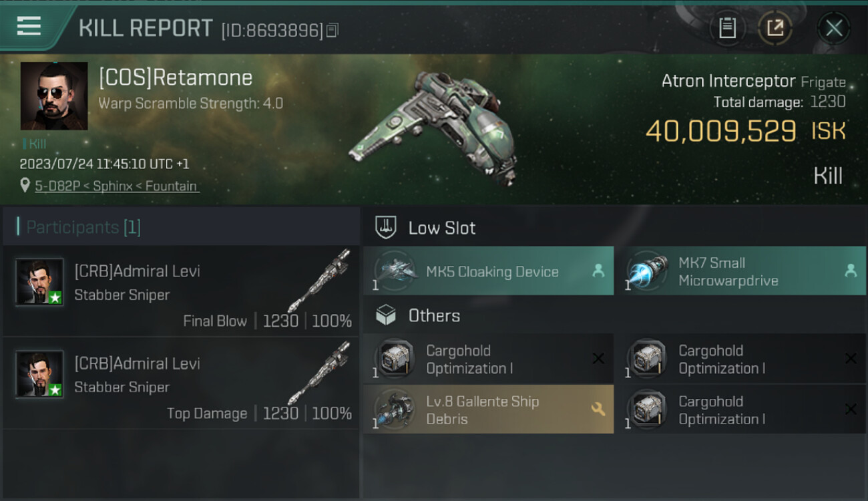Image resolution: width=868 pixels, height=501 pixels.
Task: Open Admiral Levi's Top Damage entry
Action: coord(181,383)
